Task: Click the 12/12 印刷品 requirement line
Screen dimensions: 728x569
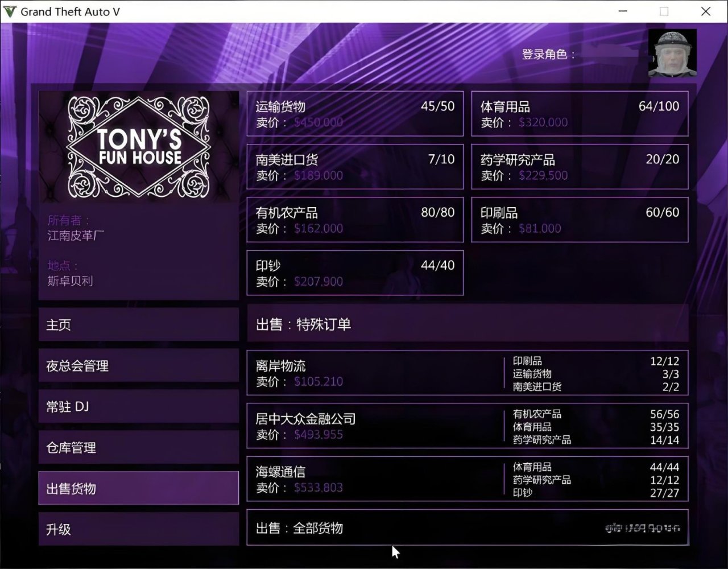Action: tap(596, 361)
